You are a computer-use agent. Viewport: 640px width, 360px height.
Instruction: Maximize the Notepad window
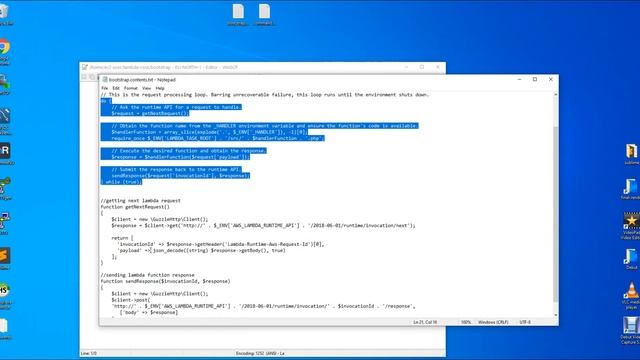535,79
